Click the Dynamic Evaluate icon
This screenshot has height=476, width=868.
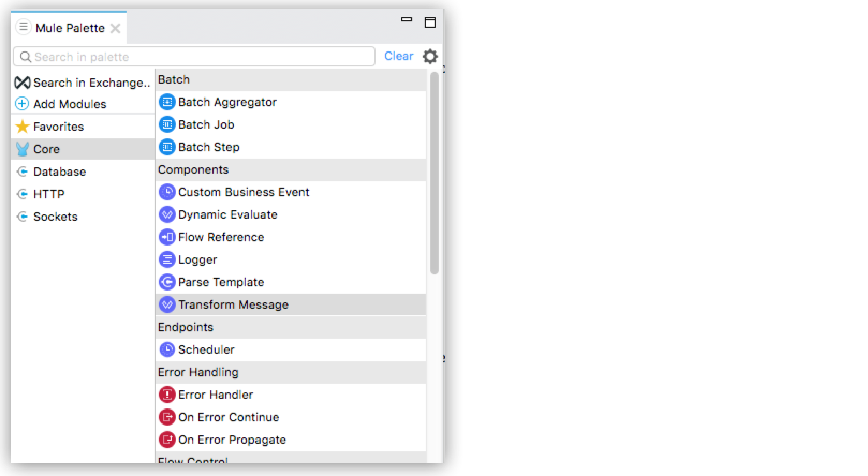coord(167,214)
